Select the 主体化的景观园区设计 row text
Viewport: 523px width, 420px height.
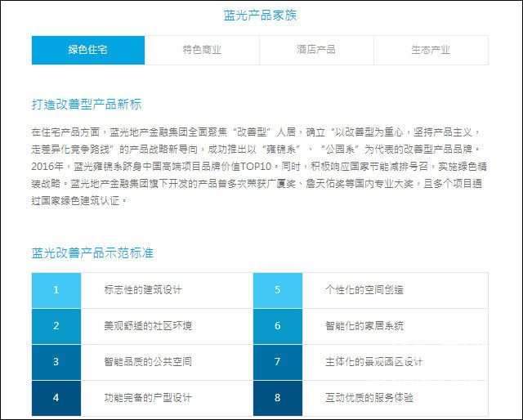pos(374,362)
